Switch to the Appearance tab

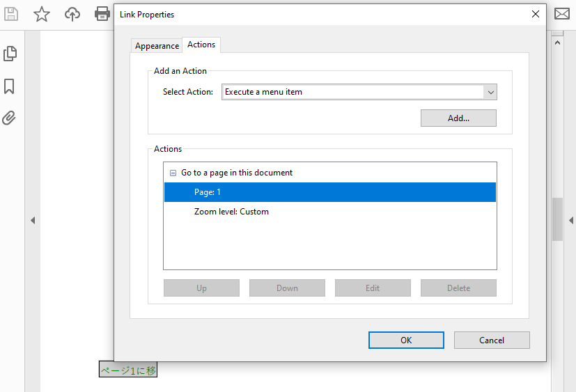click(157, 45)
